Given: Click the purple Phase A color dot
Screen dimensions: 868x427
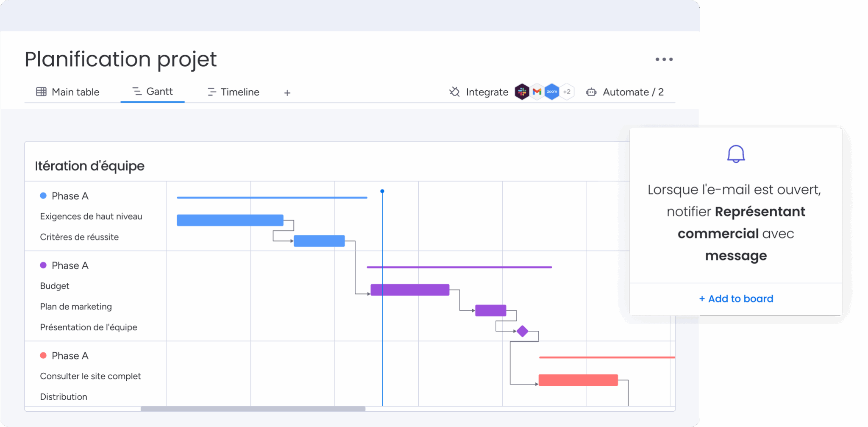Looking at the screenshot, I should tap(43, 265).
